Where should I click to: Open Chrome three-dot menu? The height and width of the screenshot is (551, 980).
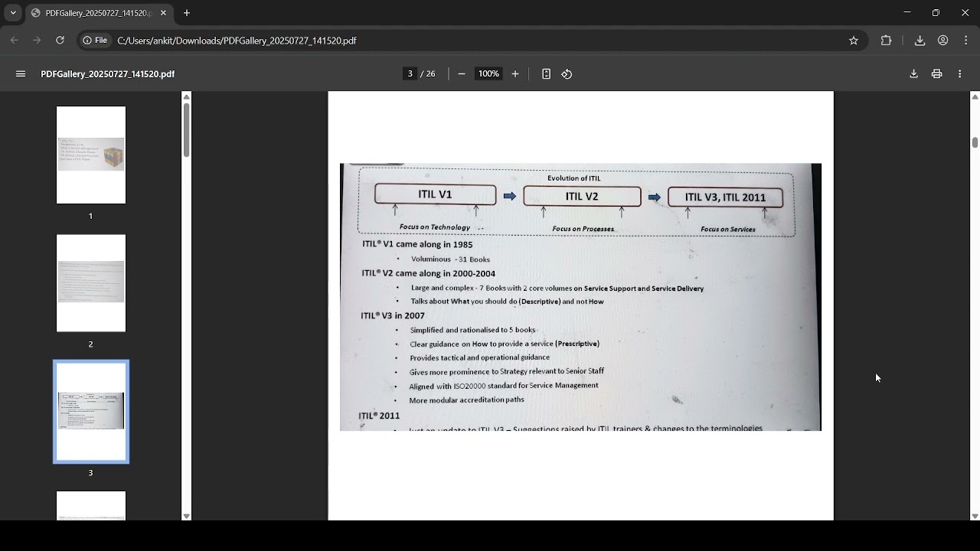point(966,41)
